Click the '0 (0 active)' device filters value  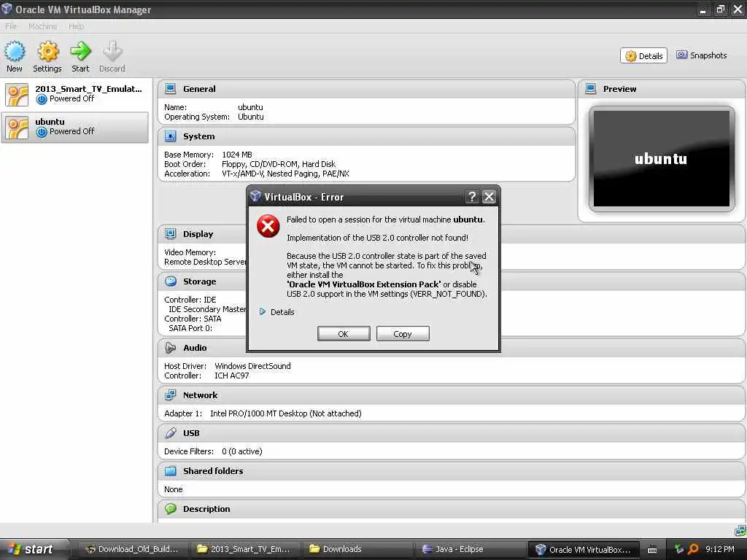click(242, 451)
